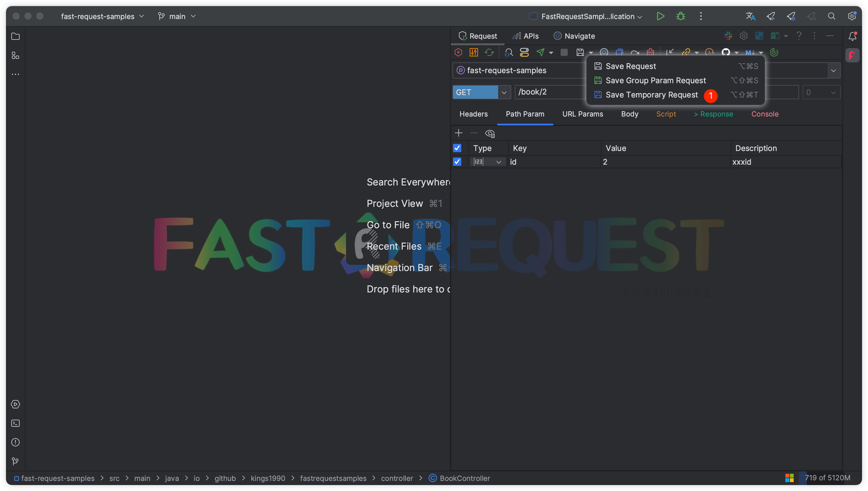Click the floppy disk save icon in toolbar
This screenshot has width=868, height=491.
[x=580, y=52]
